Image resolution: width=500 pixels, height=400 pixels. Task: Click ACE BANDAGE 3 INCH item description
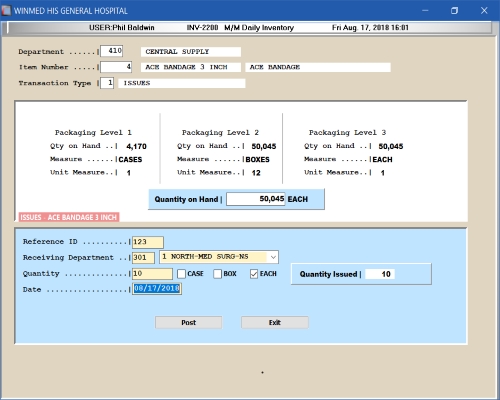point(191,67)
